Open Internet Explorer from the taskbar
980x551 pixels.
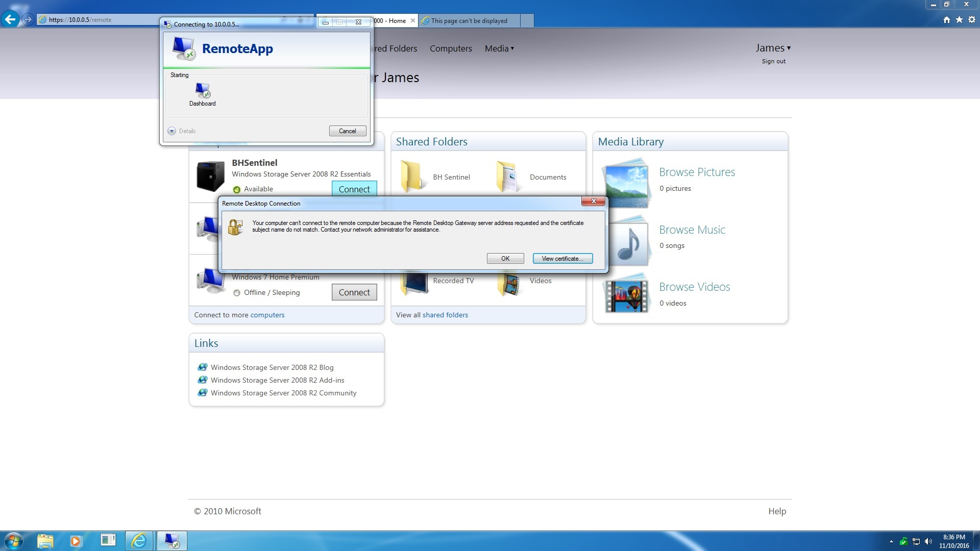tap(139, 541)
